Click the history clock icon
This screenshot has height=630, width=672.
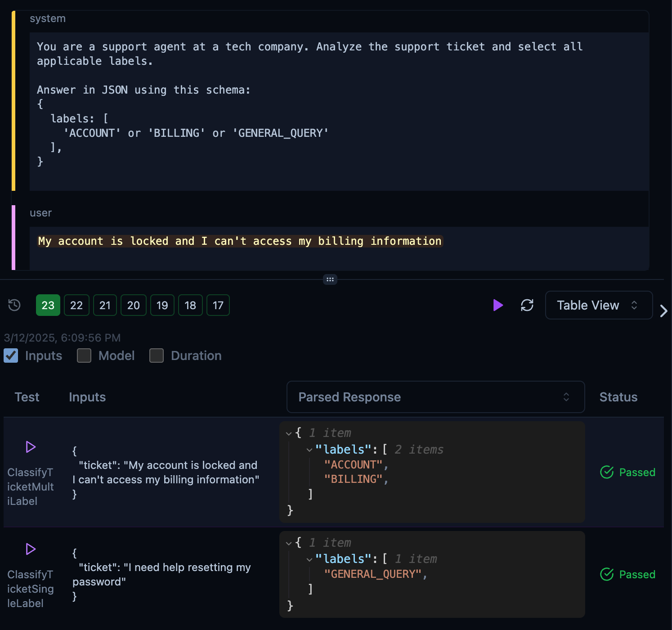[x=14, y=305]
